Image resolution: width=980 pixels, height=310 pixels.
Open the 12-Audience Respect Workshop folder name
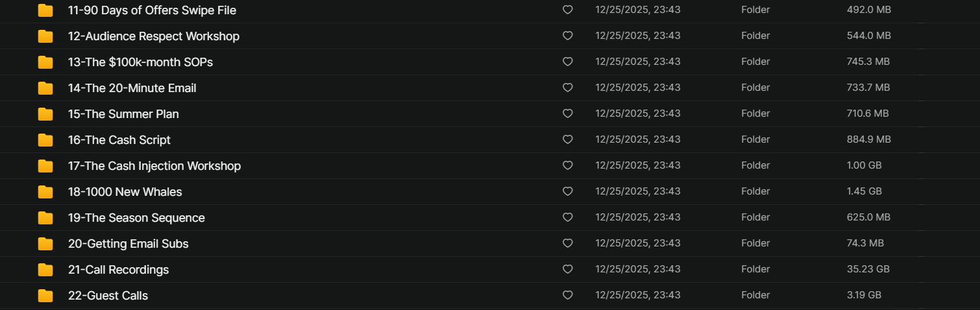point(153,36)
